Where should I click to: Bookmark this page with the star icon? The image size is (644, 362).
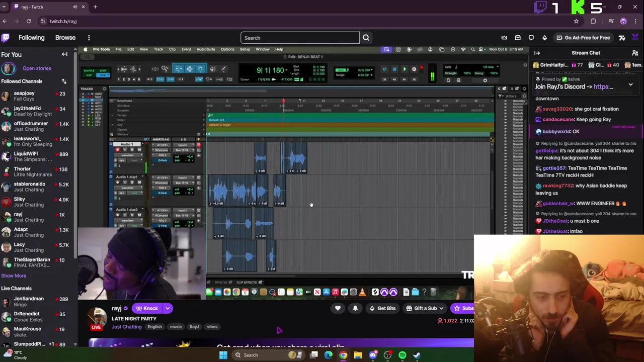(x=576, y=21)
